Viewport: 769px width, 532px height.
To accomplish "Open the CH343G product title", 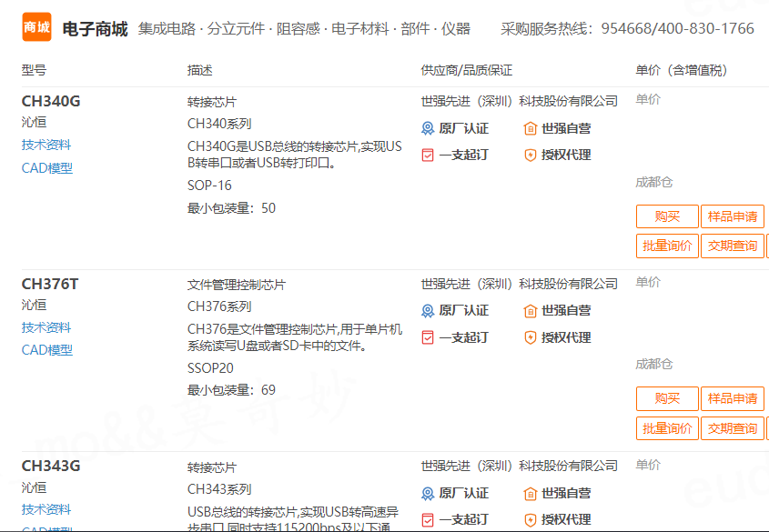I will tap(51, 466).
